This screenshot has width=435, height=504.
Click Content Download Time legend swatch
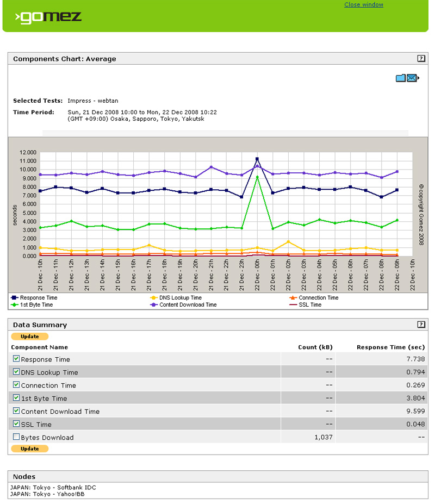pos(154,305)
